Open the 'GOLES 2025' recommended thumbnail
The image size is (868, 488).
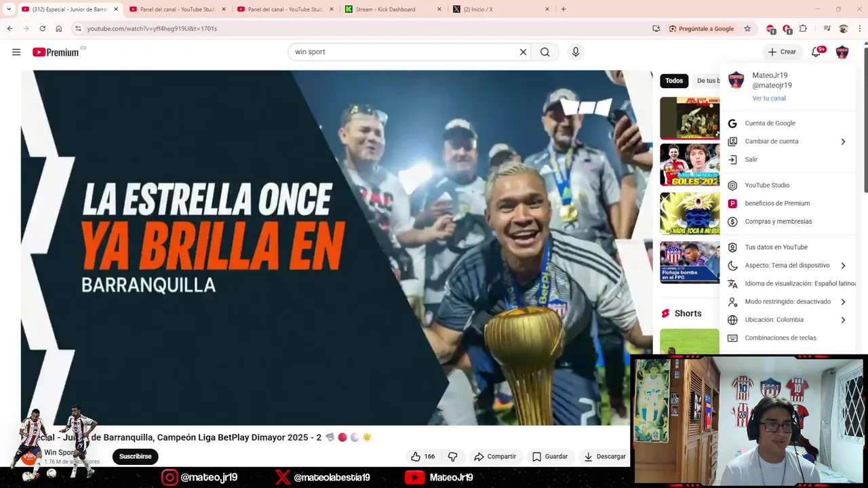point(690,165)
